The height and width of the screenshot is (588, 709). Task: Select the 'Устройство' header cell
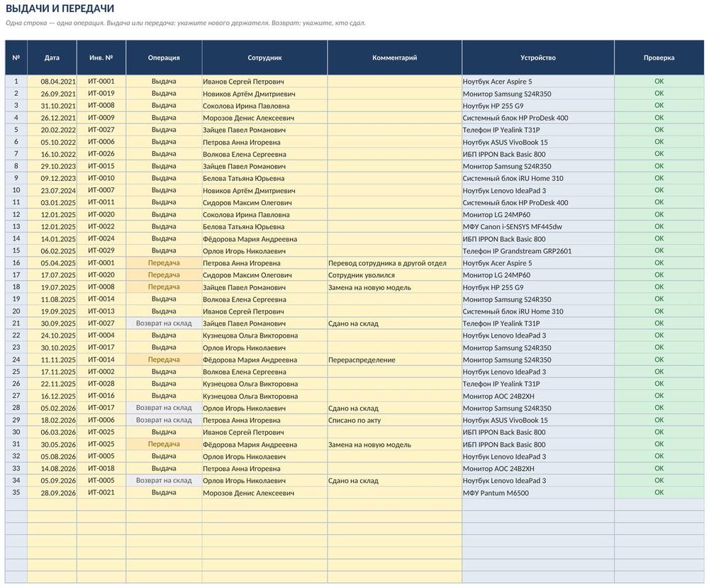537,57
